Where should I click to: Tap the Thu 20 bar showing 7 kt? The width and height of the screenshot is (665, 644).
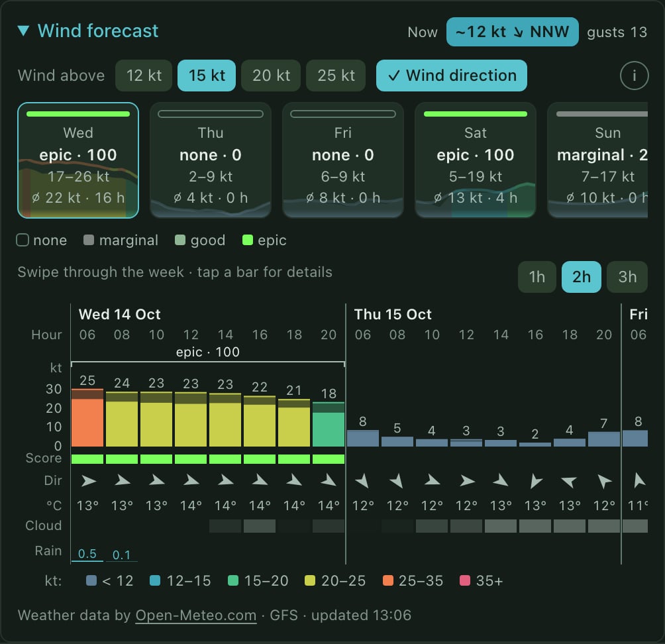coord(604,439)
